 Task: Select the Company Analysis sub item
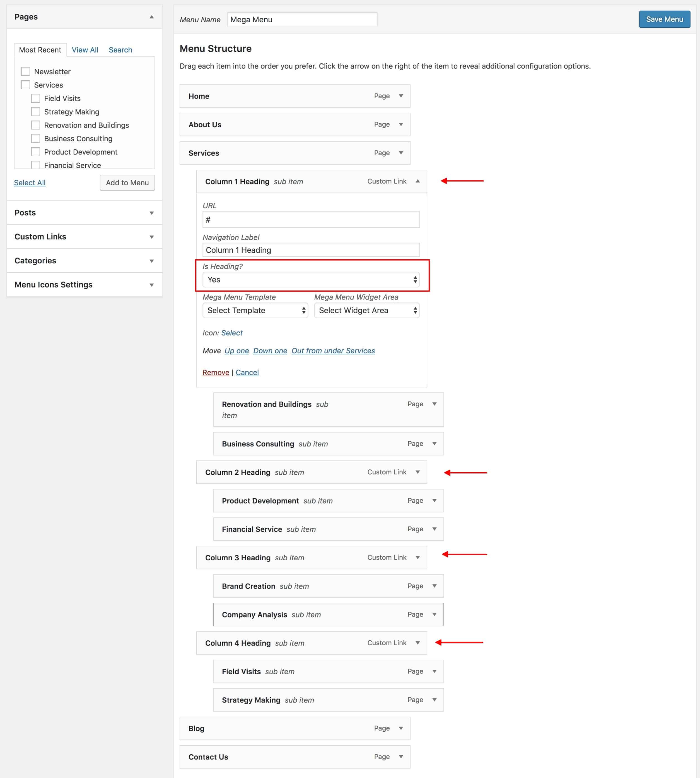(328, 614)
